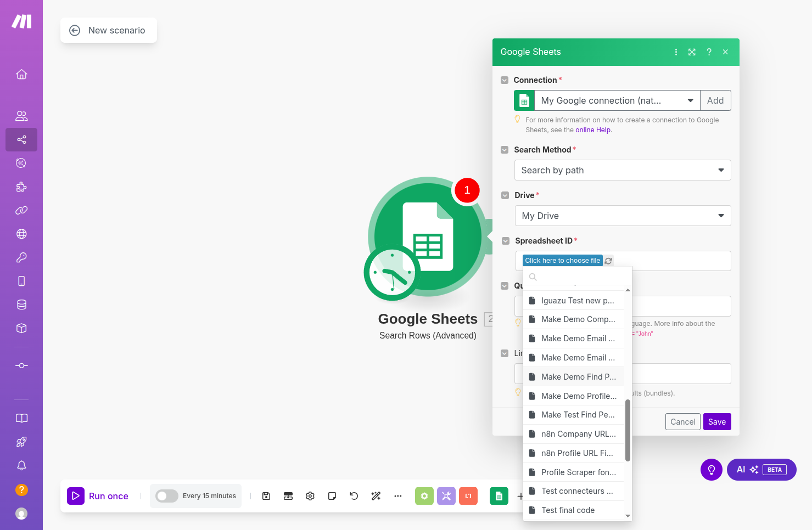Click the Cancel button

click(x=683, y=422)
